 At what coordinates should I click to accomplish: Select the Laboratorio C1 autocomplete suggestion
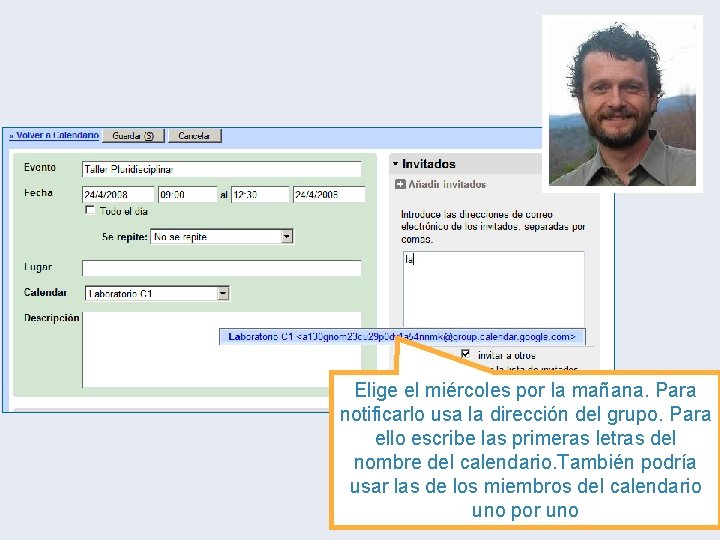[402, 337]
